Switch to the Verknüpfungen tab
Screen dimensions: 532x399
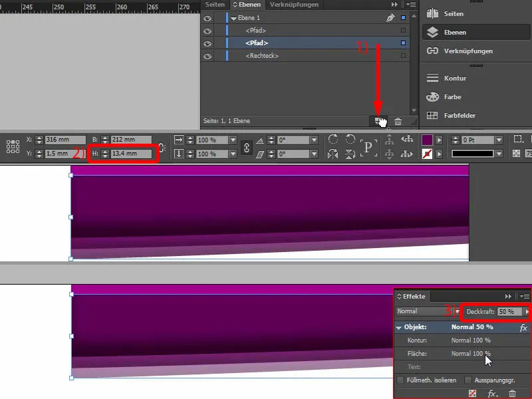tap(294, 5)
